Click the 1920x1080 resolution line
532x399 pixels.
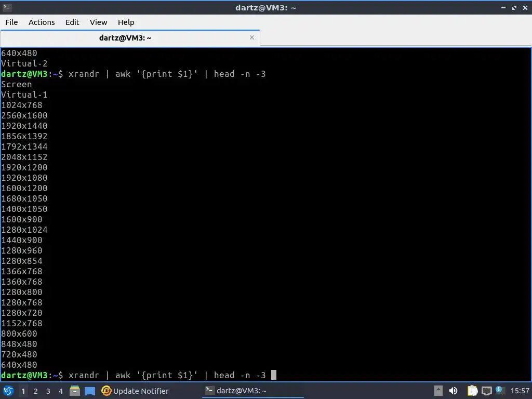pyautogui.click(x=24, y=178)
